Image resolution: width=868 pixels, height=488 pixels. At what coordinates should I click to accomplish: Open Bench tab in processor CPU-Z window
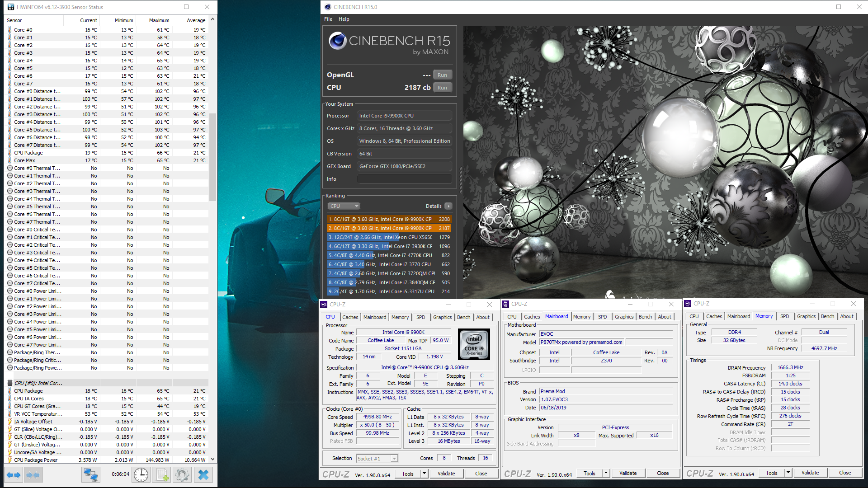point(463,317)
